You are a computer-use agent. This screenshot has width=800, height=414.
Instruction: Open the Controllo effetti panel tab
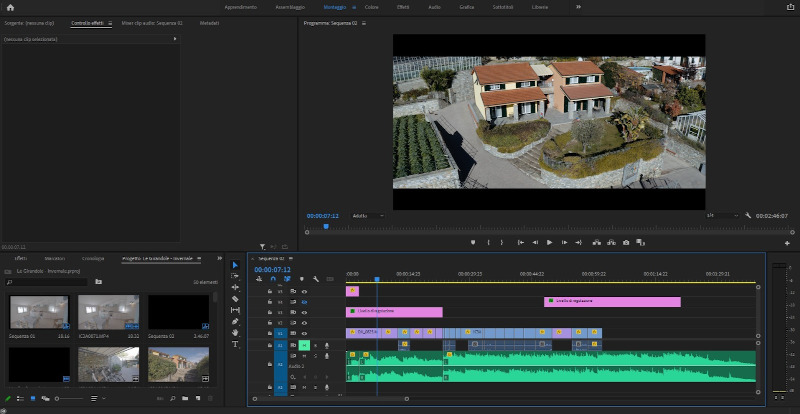(x=87, y=22)
